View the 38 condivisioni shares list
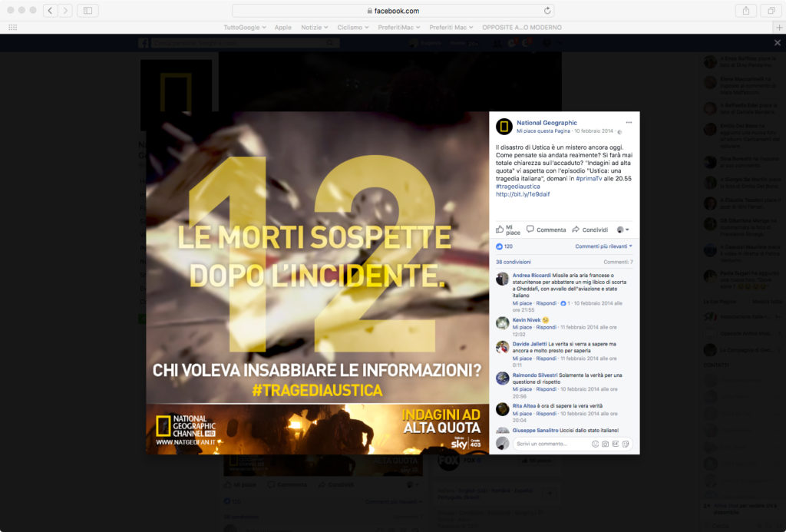 point(513,262)
